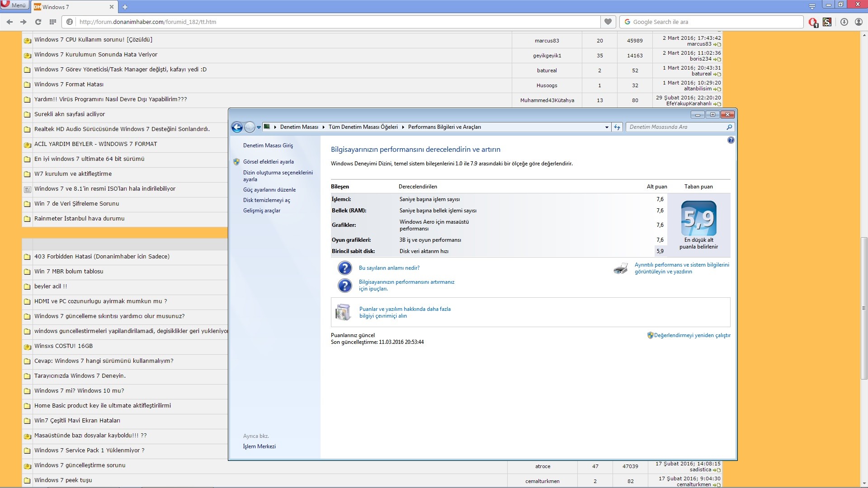Open user profile marcus83 in author column
The height and width of the screenshot is (488, 868).
click(547, 41)
